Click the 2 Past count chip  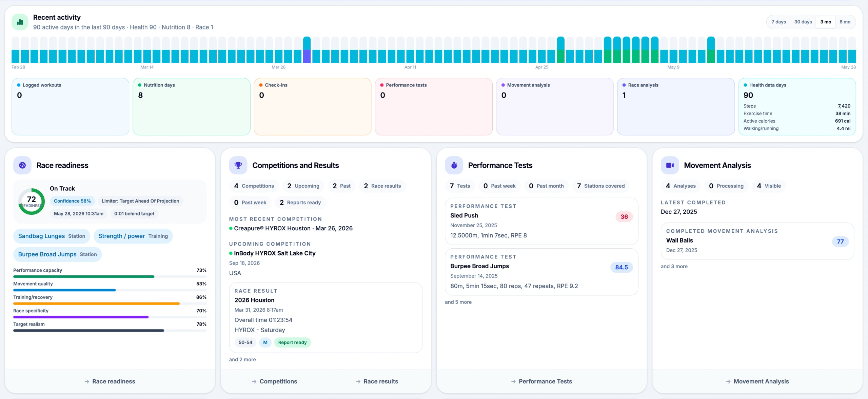(342, 186)
